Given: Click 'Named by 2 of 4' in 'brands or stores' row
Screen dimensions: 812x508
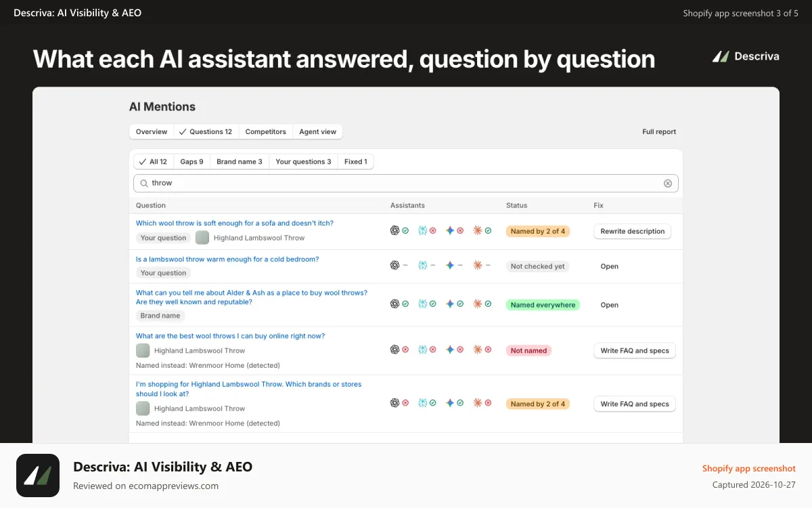Looking at the screenshot, I should point(537,404).
